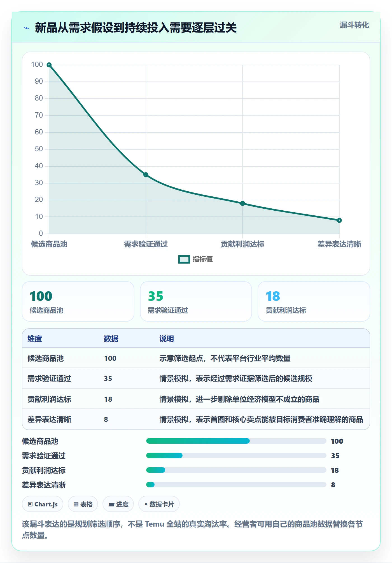The image size is (392, 563).
Task: Click the footnote text mentioning Temu
Action: click(192, 530)
